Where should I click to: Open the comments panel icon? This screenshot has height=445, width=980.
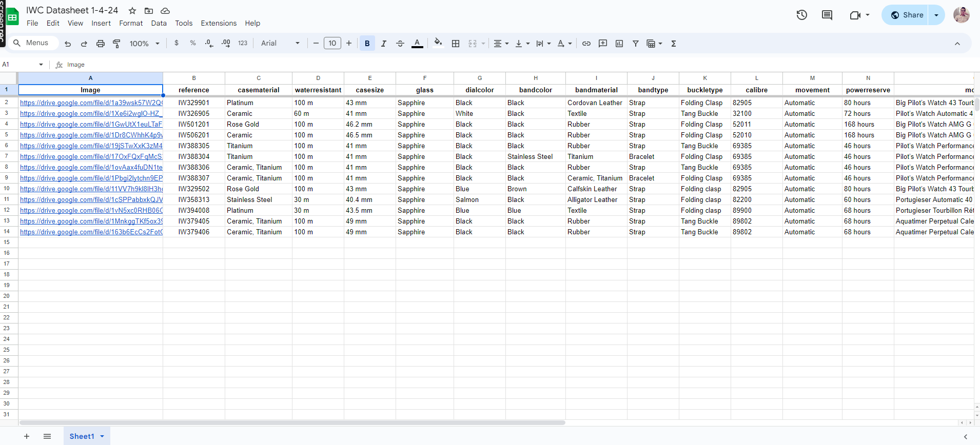pyautogui.click(x=827, y=15)
